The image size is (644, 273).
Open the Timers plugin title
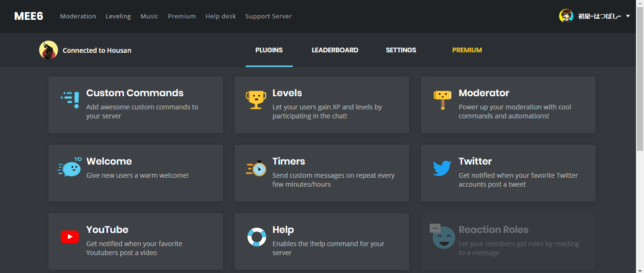(289, 161)
